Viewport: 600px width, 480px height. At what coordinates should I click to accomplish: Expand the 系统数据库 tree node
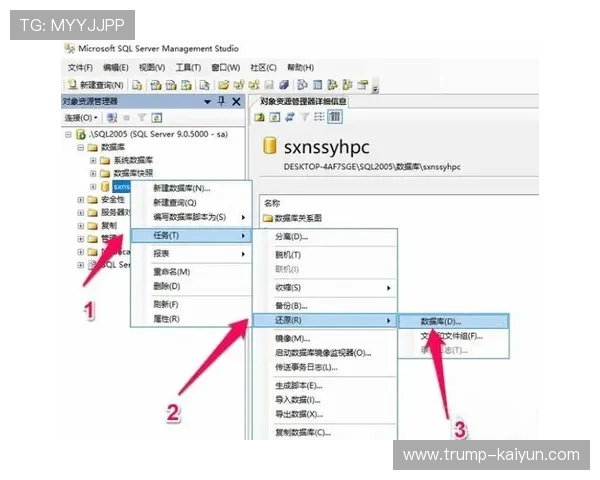pyautogui.click(x=93, y=160)
